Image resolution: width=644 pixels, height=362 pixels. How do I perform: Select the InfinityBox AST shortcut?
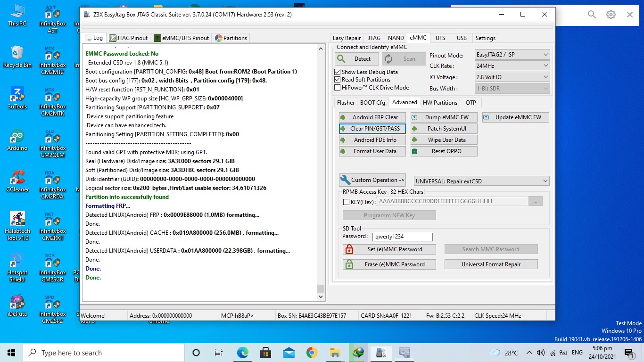pyautogui.click(x=52, y=19)
